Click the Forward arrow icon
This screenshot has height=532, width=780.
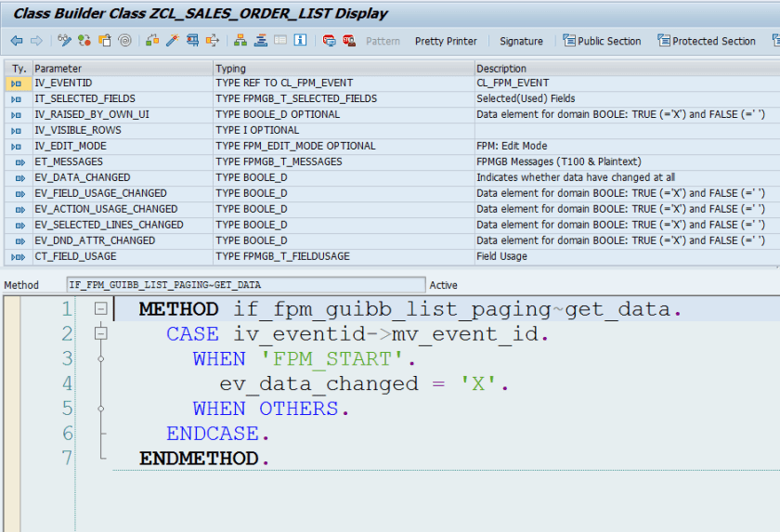(x=36, y=41)
